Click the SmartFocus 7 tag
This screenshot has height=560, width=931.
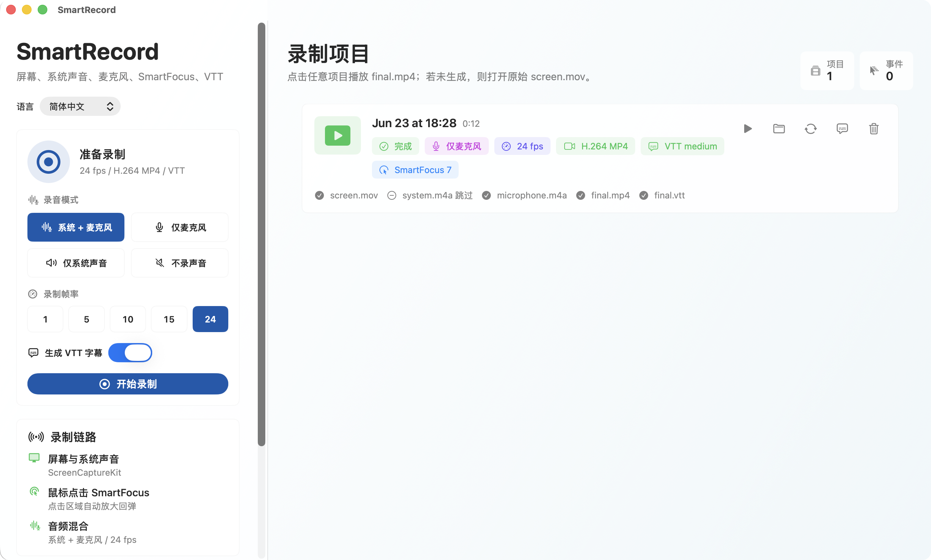[415, 170]
